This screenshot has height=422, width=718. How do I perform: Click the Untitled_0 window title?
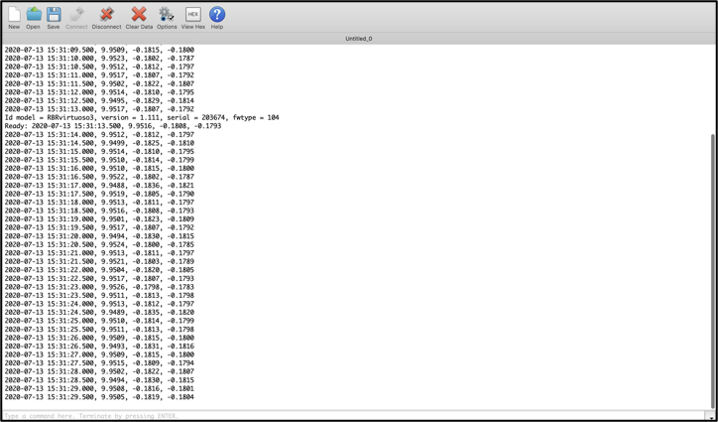[x=358, y=38]
